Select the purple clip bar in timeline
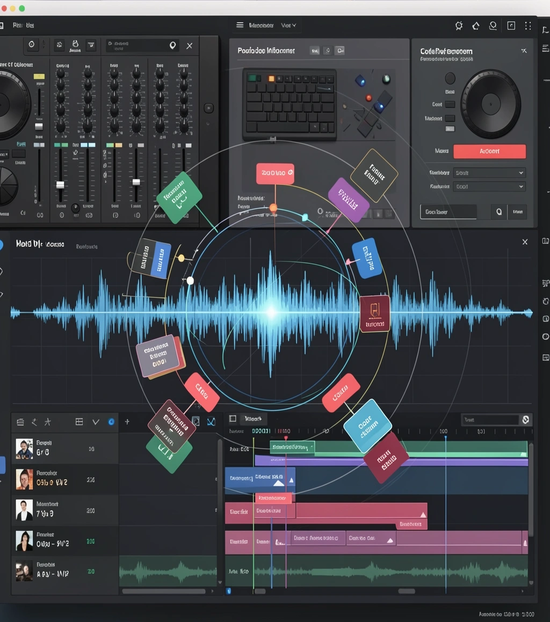 point(391,461)
